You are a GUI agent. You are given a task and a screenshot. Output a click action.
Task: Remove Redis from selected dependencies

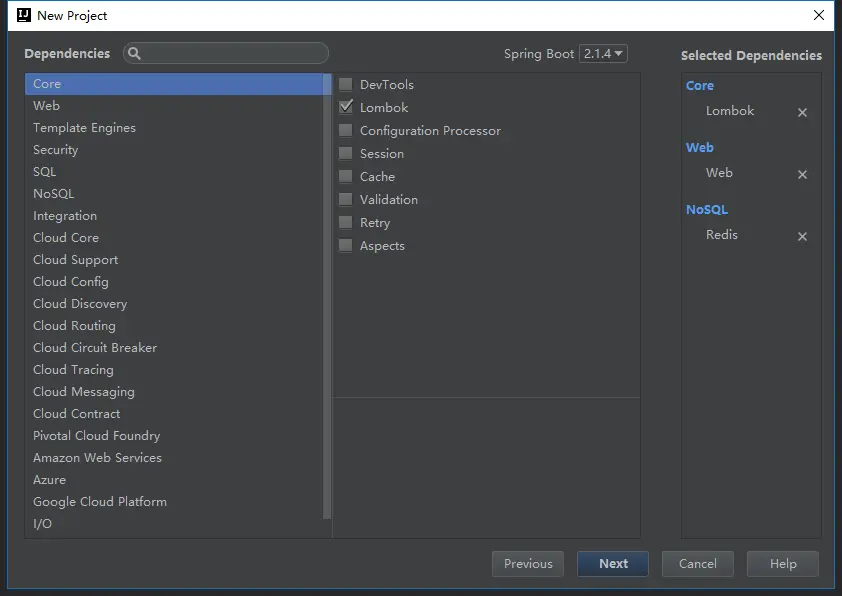[x=802, y=236]
